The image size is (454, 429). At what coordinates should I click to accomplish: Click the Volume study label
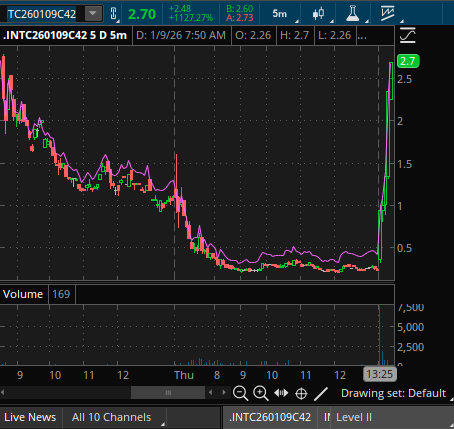23,294
